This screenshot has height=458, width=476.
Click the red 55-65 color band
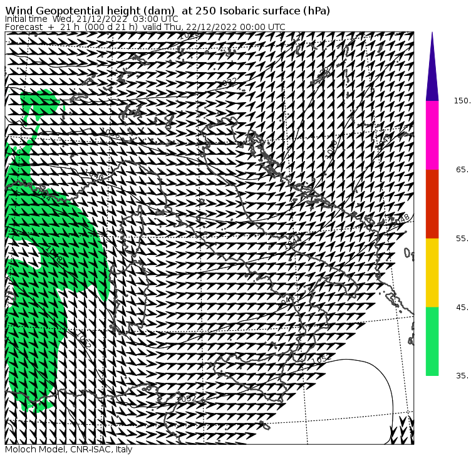point(432,204)
